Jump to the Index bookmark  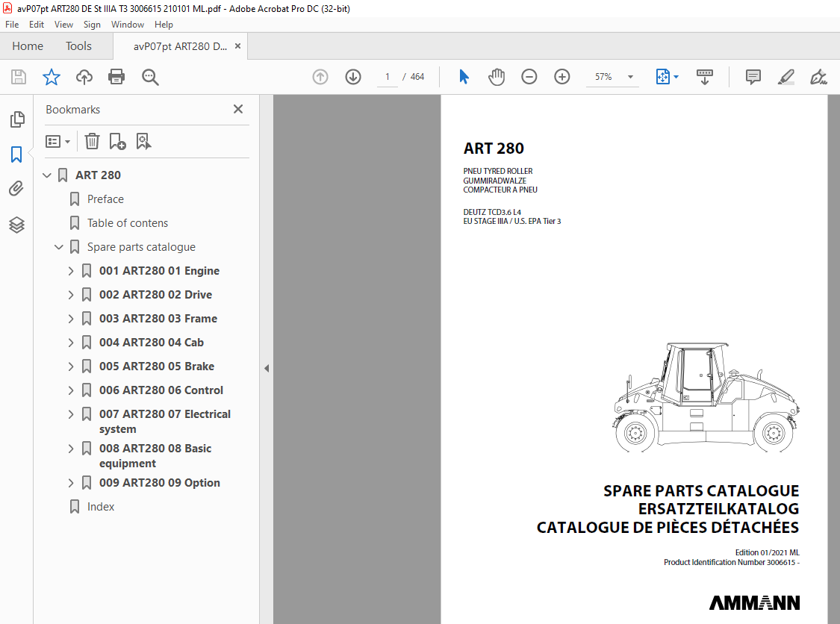coord(101,507)
